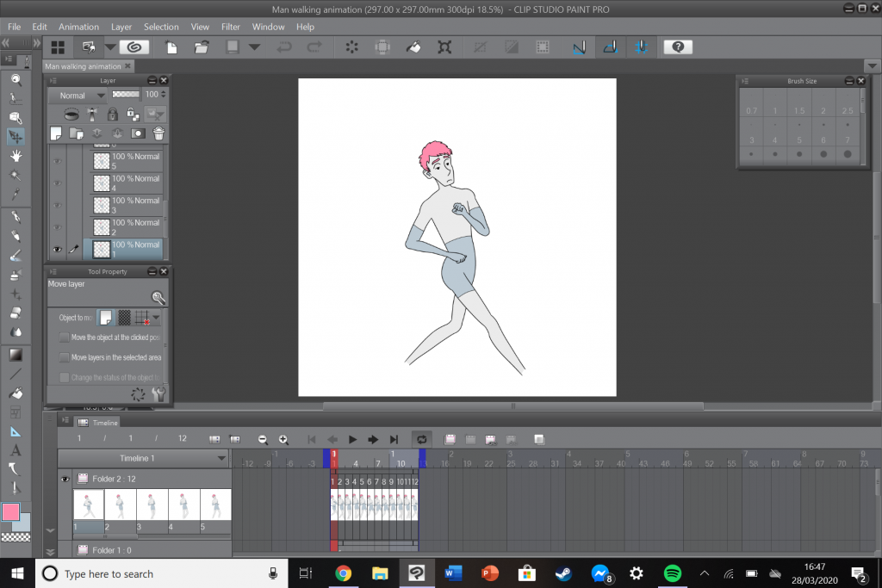Select frame 3 thumbnail in the timeline
The height and width of the screenshot is (588, 882).
click(152, 504)
